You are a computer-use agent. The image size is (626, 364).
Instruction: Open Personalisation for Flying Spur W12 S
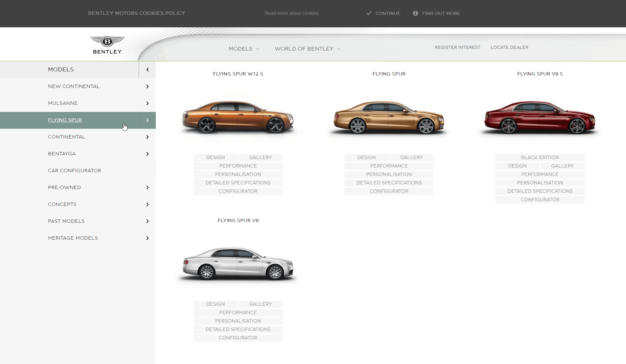point(238,174)
